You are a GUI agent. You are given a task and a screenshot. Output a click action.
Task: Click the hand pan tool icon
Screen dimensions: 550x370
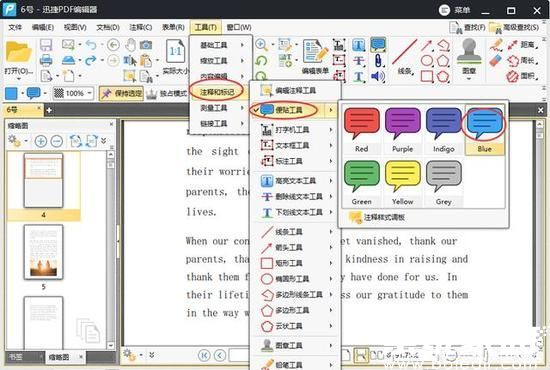[x=130, y=45]
